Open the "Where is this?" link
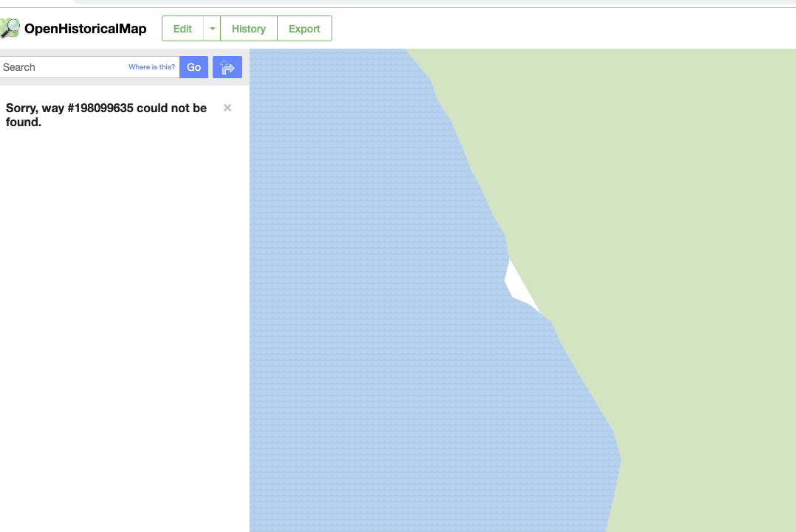This screenshot has width=796, height=532. [x=151, y=66]
